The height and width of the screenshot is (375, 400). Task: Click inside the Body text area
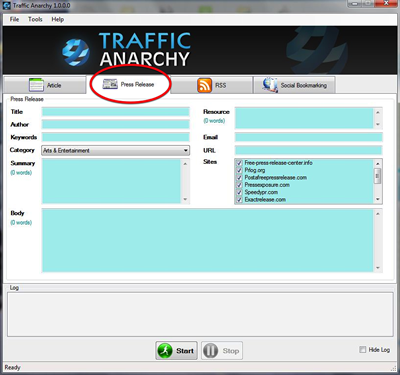207,240
